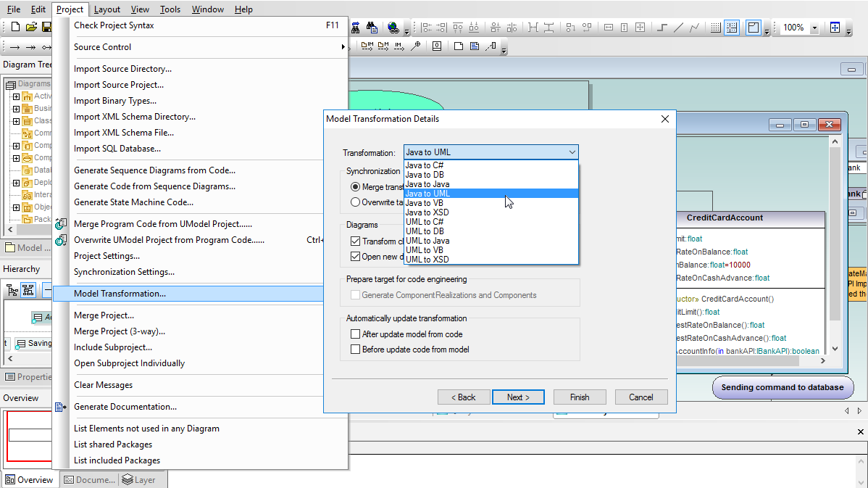Click the New document toolbar icon

15,27
